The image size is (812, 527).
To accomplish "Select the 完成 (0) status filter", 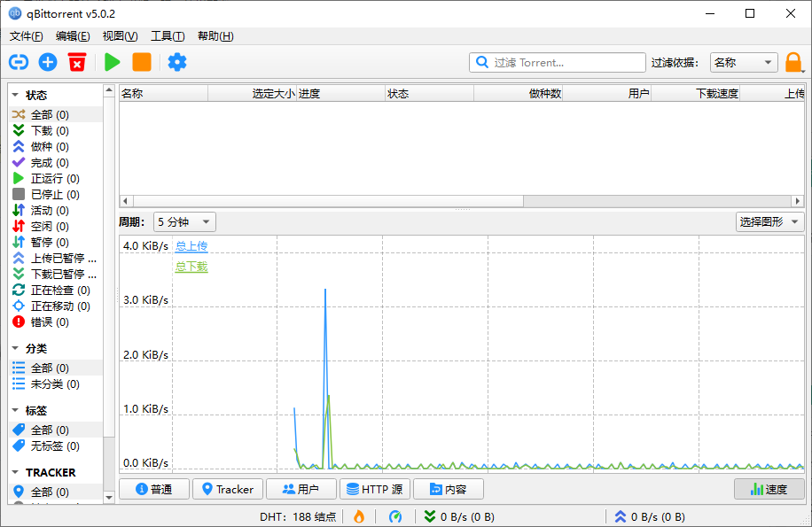I will 56,162.
